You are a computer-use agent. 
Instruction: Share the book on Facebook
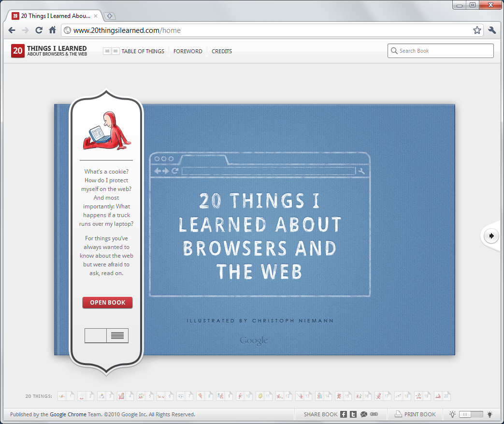coord(344,414)
